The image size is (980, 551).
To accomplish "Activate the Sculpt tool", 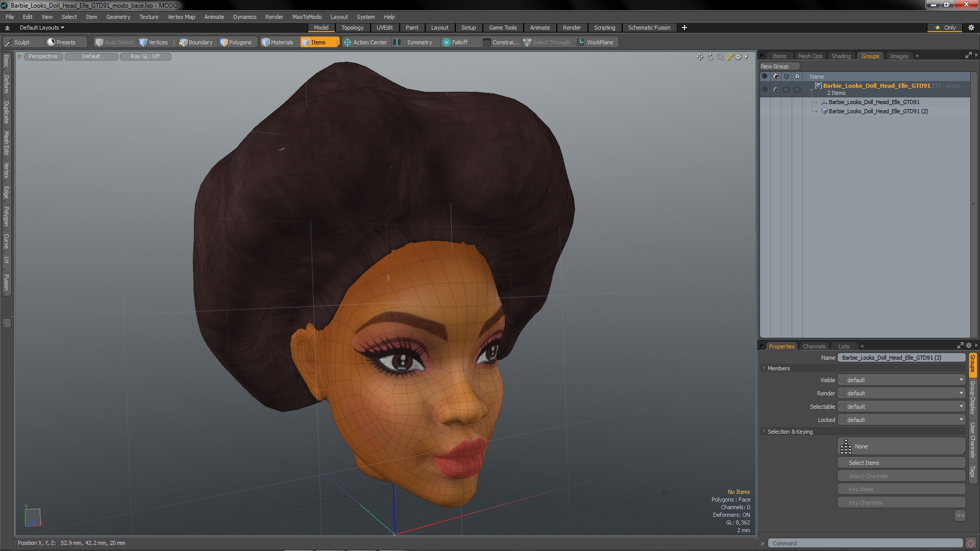I will coord(18,42).
